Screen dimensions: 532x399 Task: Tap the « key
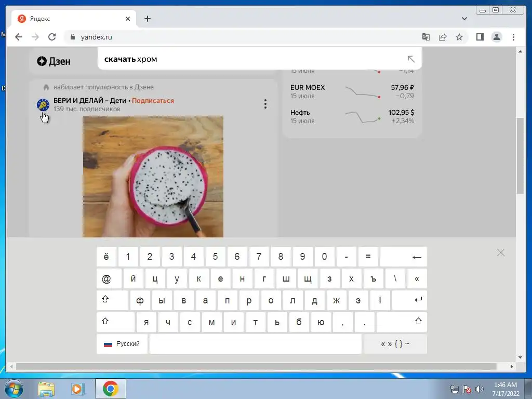417,278
